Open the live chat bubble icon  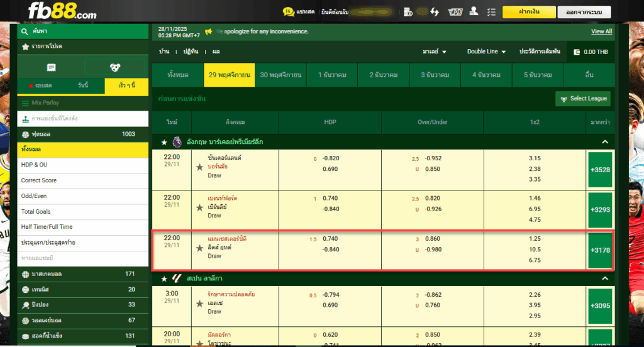point(289,11)
